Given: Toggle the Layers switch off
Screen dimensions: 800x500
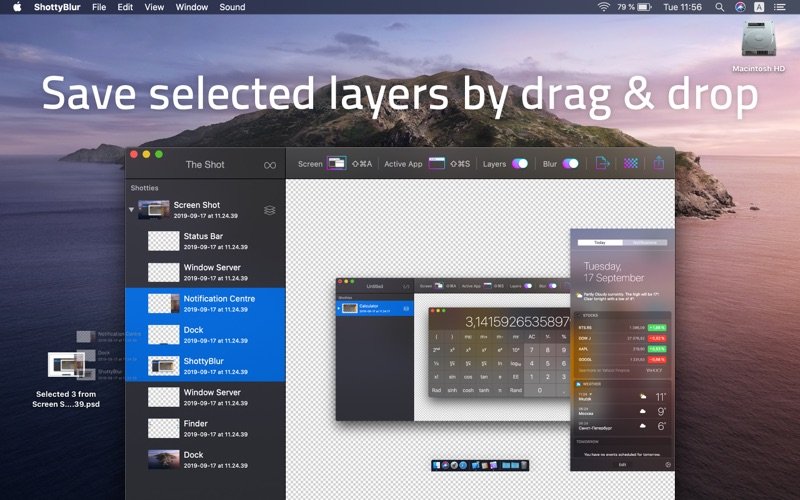Looking at the screenshot, I should (520, 163).
